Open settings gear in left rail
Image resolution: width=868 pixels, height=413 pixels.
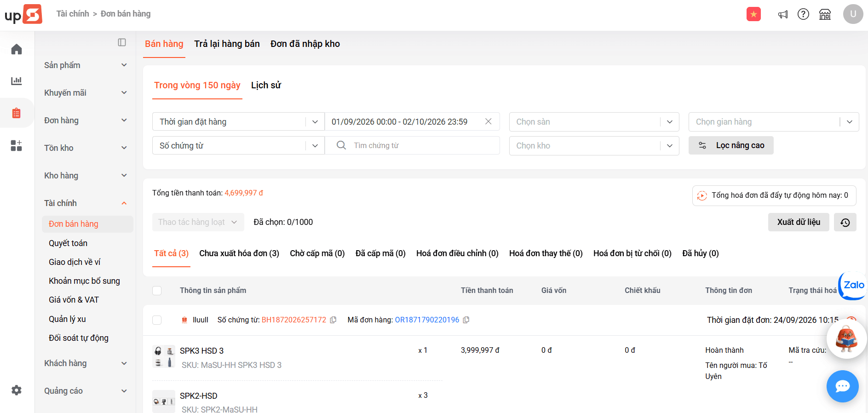[x=17, y=390]
